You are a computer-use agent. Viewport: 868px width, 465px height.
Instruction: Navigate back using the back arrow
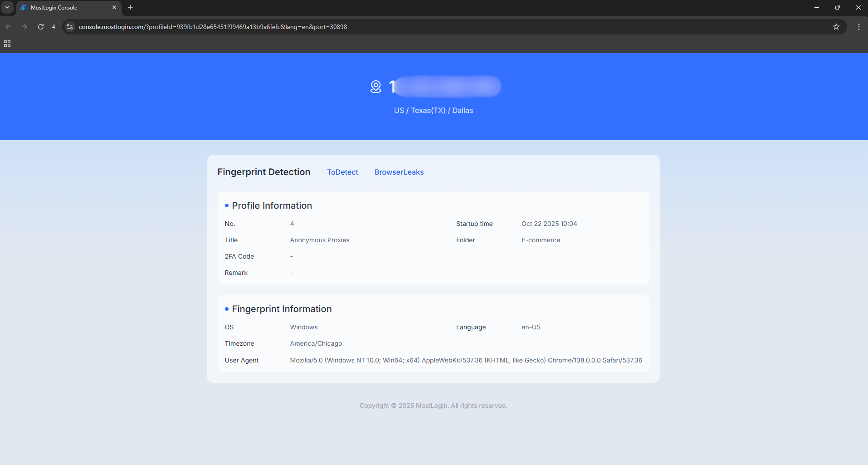pos(8,27)
